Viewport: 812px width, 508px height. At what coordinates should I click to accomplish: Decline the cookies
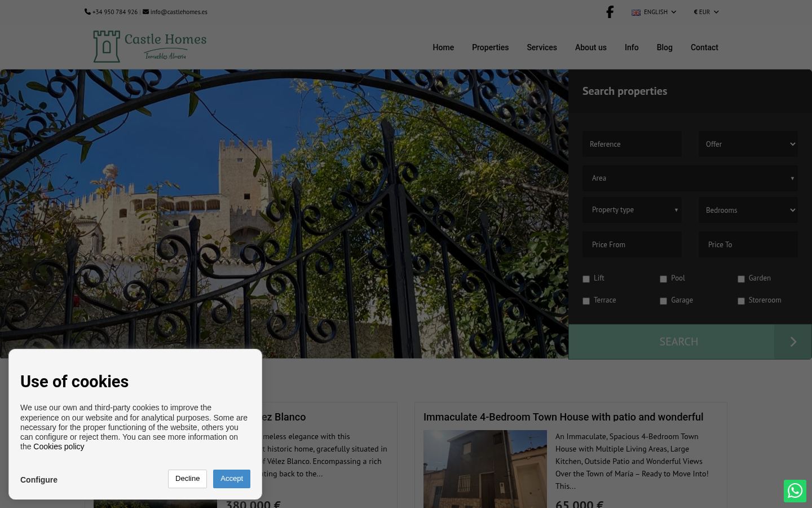point(187,479)
